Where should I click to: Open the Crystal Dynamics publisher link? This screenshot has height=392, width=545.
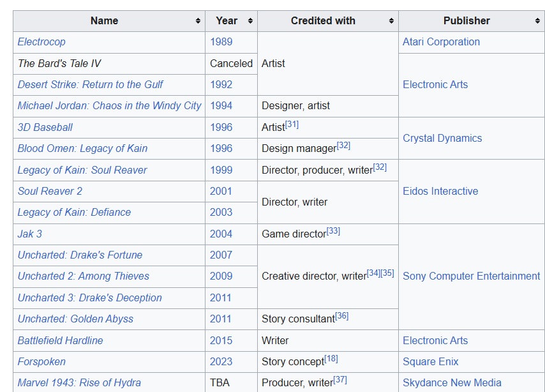coord(442,138)
